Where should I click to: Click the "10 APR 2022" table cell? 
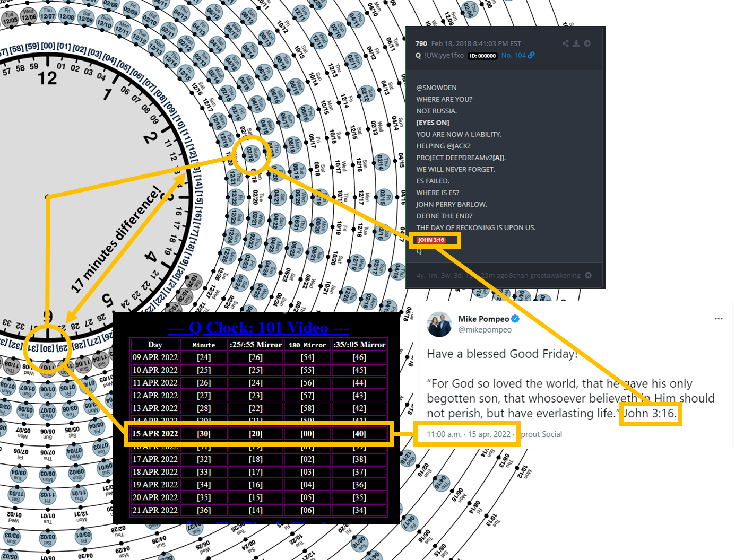pyautogui.click(x=155, y=370)
